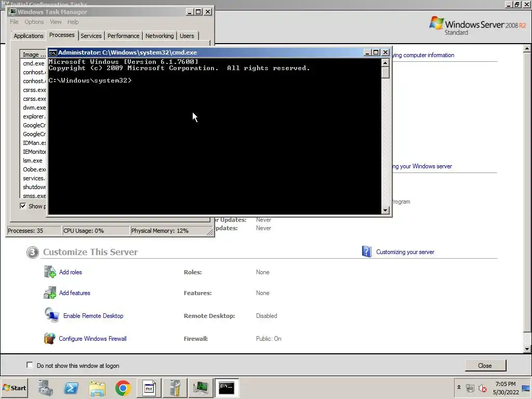Show hidden system tray icons
Screen dimensions: 532x399
(459, 388)
